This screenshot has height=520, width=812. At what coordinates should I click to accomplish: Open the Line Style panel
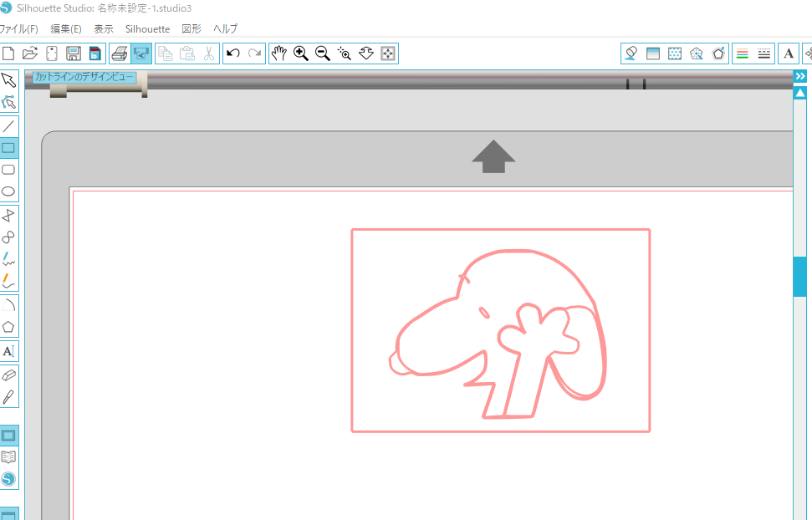pyautogui.click(x=763, y=54)
